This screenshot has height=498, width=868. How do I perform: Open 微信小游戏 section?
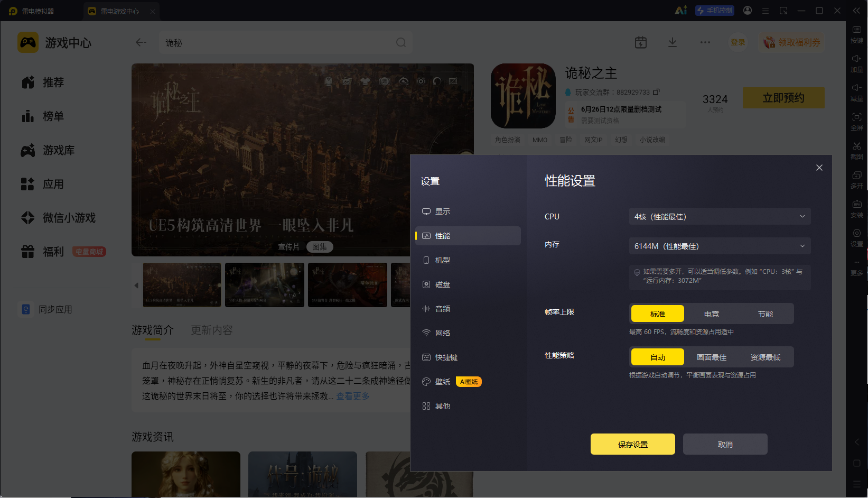[59, 218]
